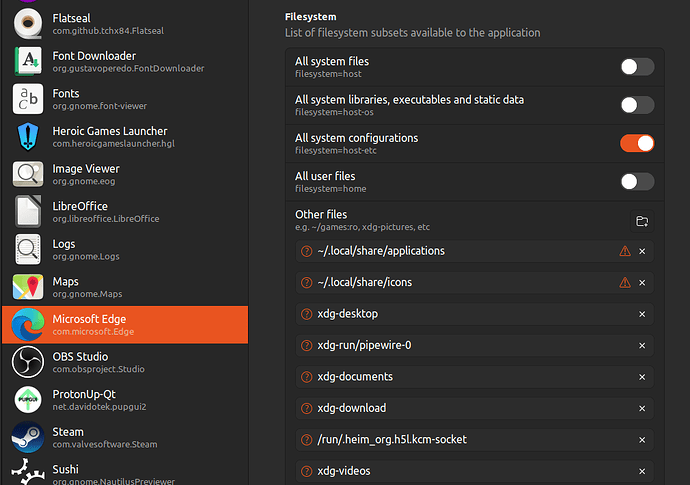Remove ~/.local/share/applications entry
Viewport: 690px width, 485px height.
point(642,251)
